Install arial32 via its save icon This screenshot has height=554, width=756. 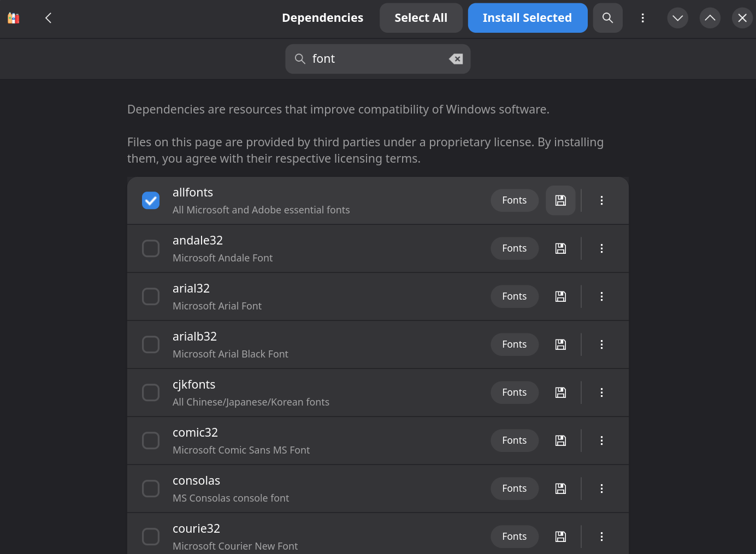tap(560, 296)
